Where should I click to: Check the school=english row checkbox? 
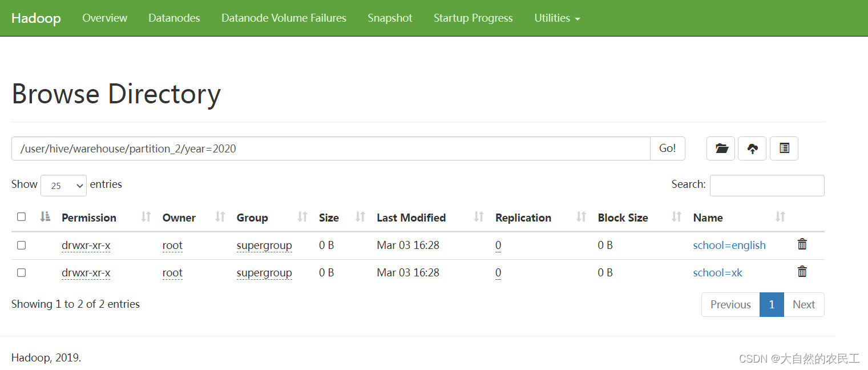tap(21, 245)
